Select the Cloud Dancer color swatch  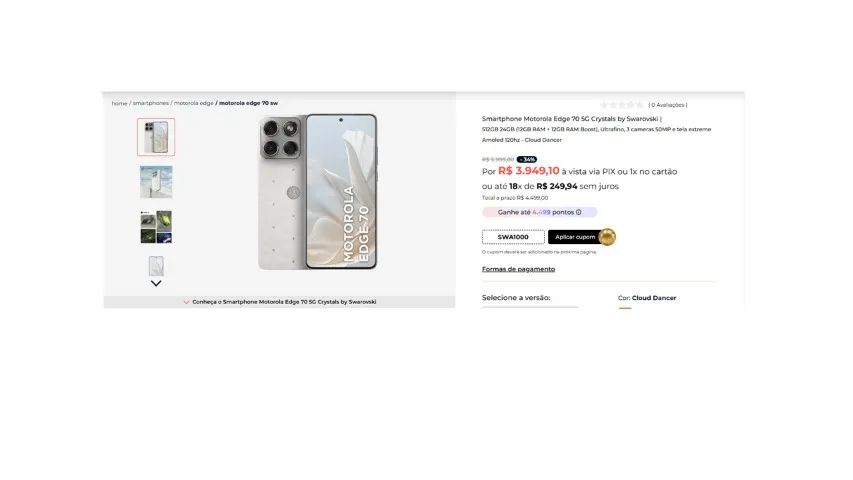tap(625, 308)
